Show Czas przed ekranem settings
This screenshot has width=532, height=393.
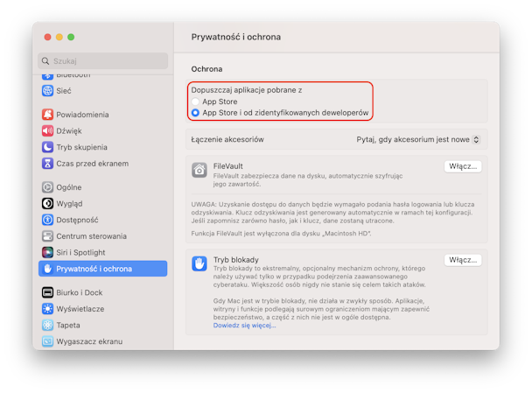(102, 164)
